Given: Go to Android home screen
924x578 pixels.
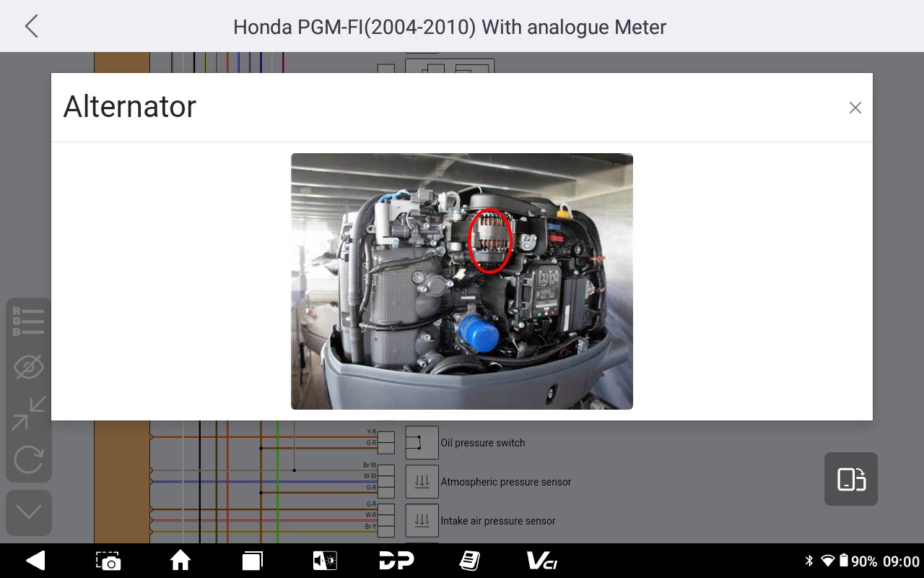Looking at the screenshot, I should (180, 561).
